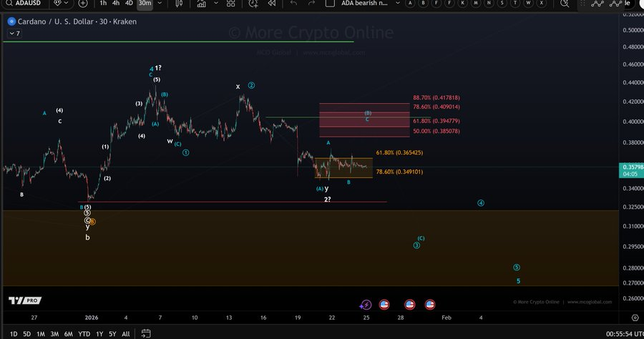The image size is (644, 339).
Task: Collapse the indicator legend showing 7
Action: [14, 34]
